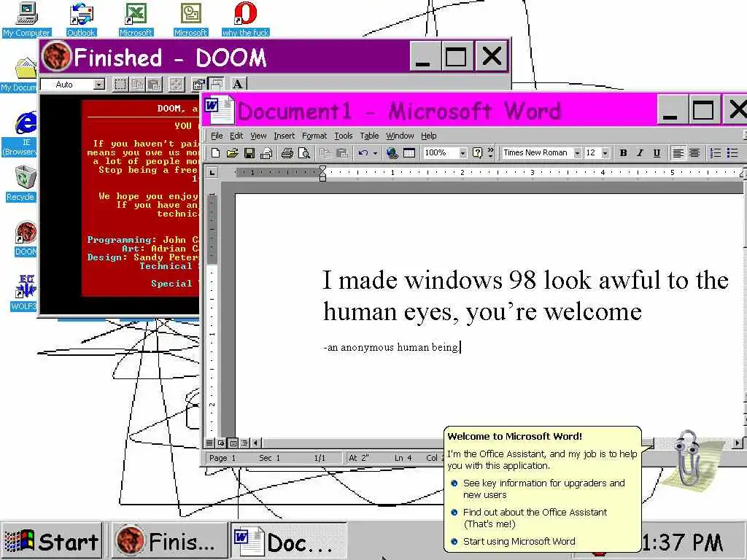Click the horizontal scrollbar right arrow
Image resolution: width=747 pixels, height=560 pixels.
click(x=738, y=443)
